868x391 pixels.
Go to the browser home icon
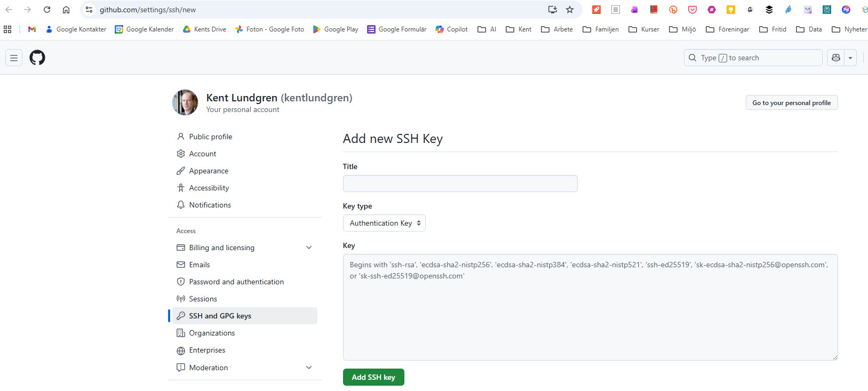click(x=66, y=10)
